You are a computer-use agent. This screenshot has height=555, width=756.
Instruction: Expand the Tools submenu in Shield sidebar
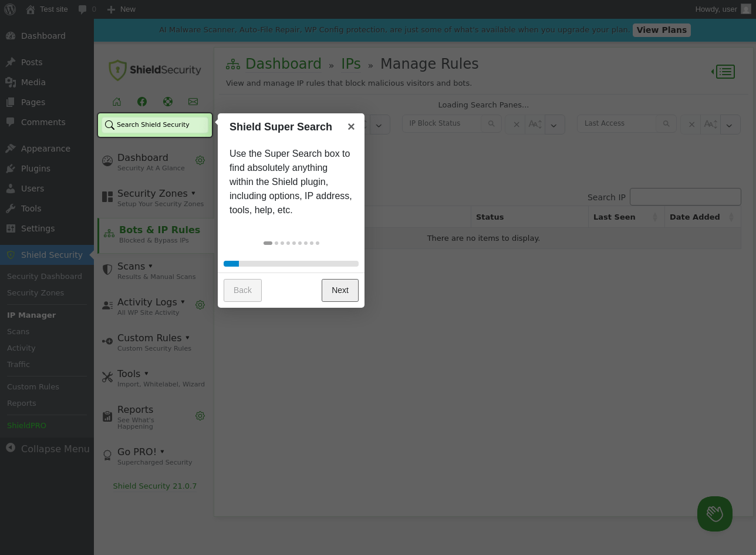click(x=146, y=374)
